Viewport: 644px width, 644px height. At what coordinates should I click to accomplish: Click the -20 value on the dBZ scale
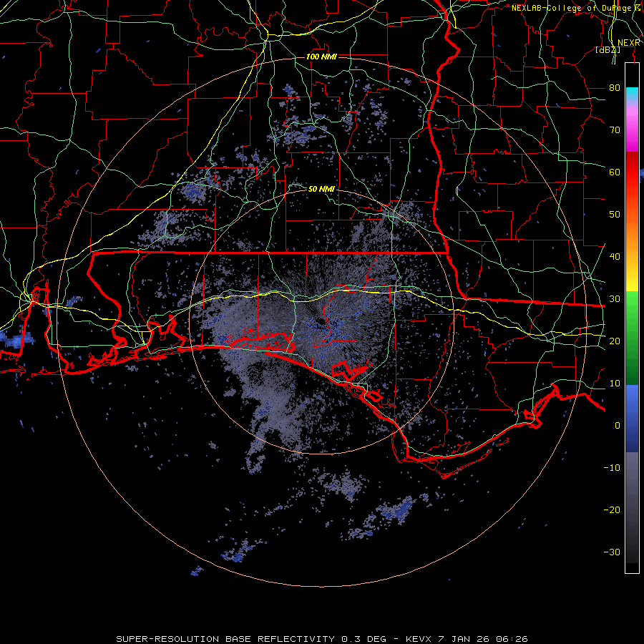(x=612, y=509)
